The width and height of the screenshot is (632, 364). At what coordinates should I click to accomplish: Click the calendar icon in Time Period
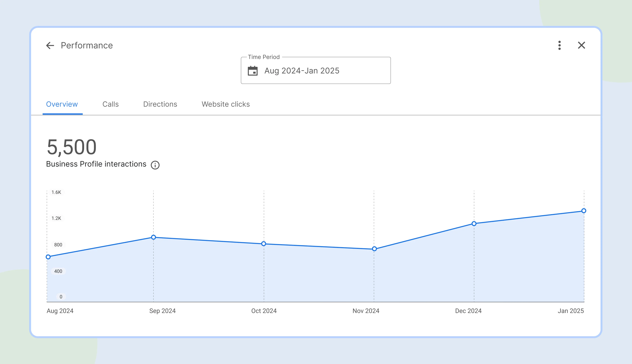[253, 71]
